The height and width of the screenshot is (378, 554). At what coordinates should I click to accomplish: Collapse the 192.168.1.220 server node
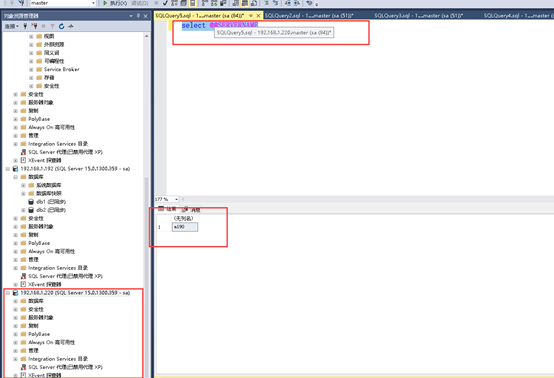[x=7, y=293]
